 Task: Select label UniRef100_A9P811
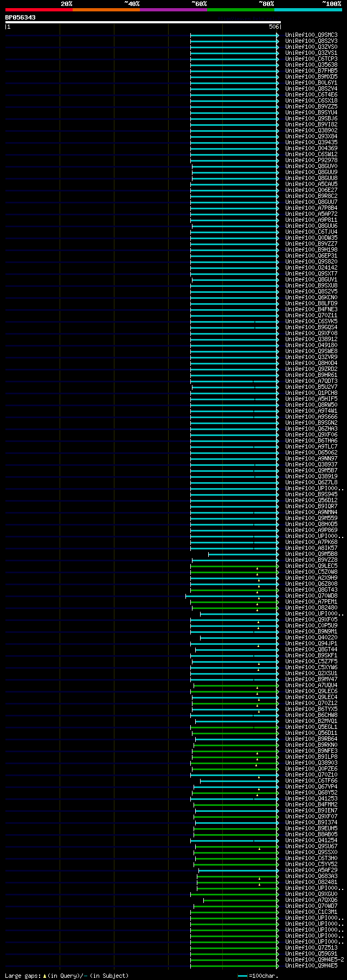[x=311, y=220]
